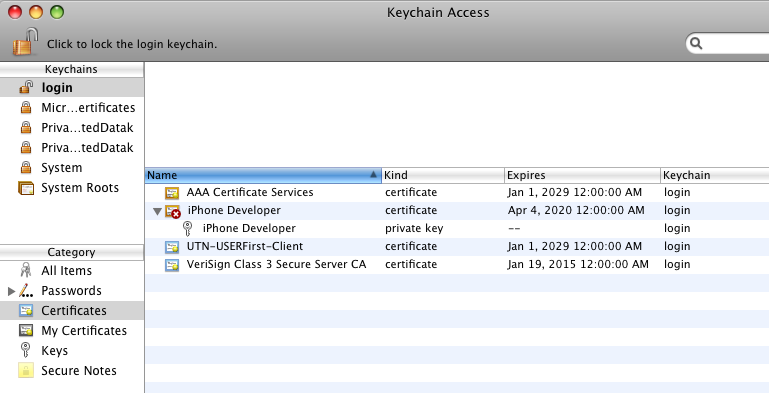Collapse the iPhone Developer certificate row
This screenshot has width=769, height=393.
(x=157, y=211)
